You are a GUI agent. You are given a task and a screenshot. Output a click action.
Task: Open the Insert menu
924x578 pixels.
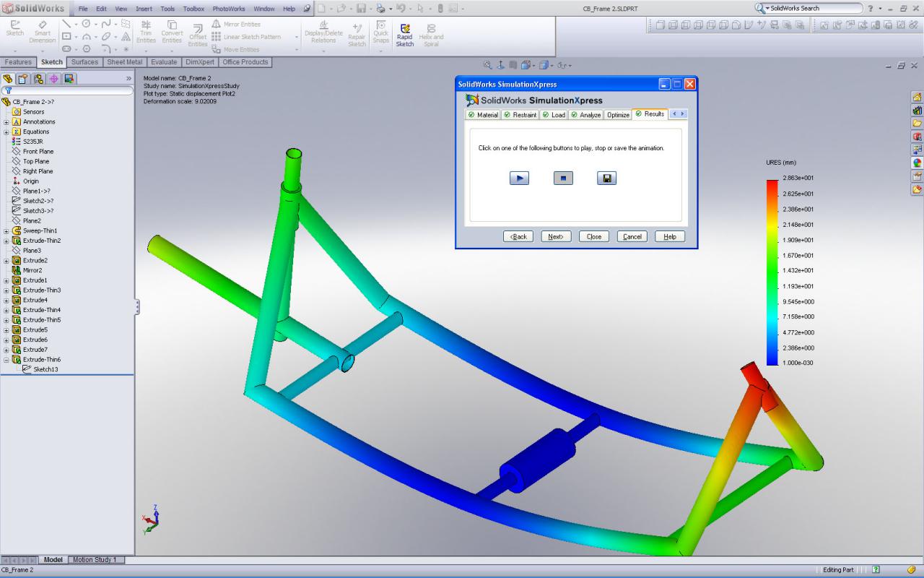tap(144, 9)
